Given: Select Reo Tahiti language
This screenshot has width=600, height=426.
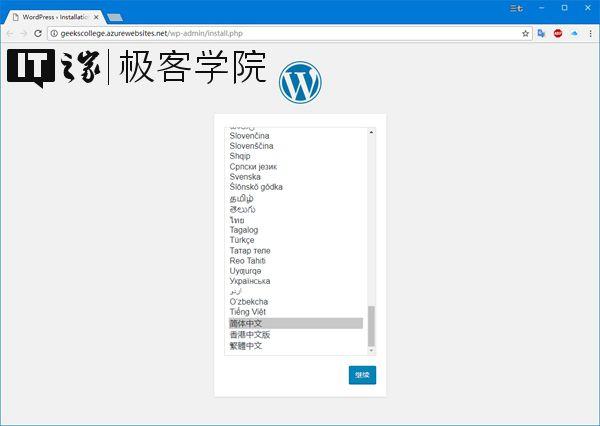Looking at the screenshot, I should pyautogui.click(x=248, y=261).
